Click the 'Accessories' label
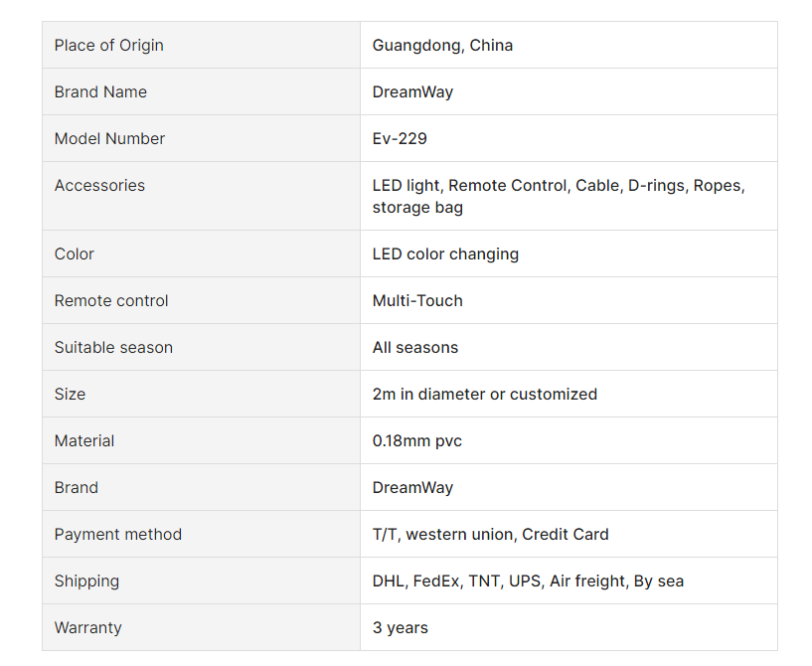 [99, 186]
